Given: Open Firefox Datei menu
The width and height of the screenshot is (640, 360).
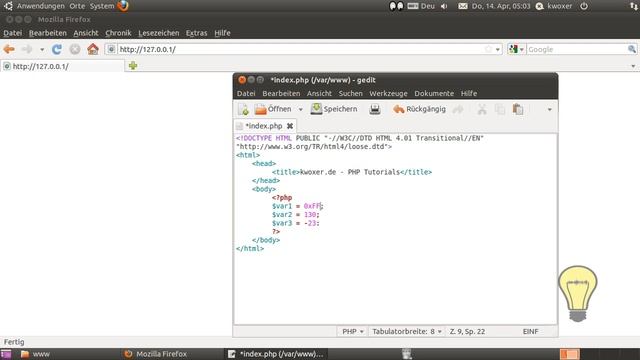Looking at the screenshot, I should (x=13, y=33).
